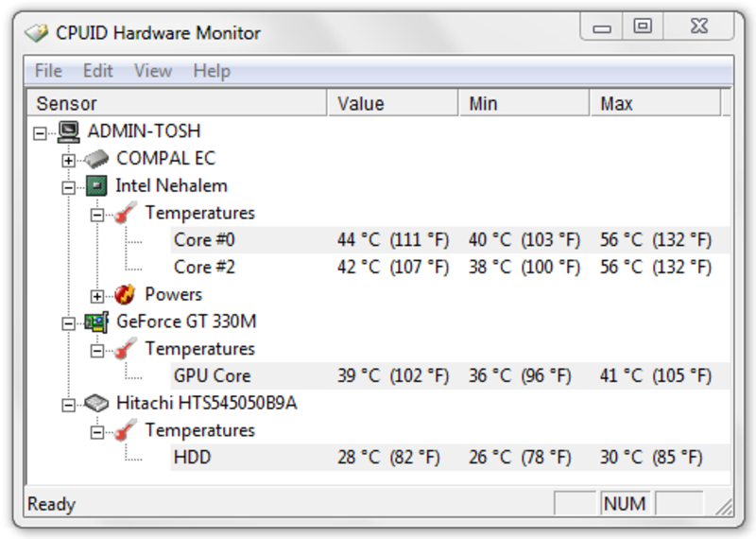Screen dimensions: 756x539
Task: Click the ADMIN-TOSH computer icon
Action: click(x=68, y=131)
